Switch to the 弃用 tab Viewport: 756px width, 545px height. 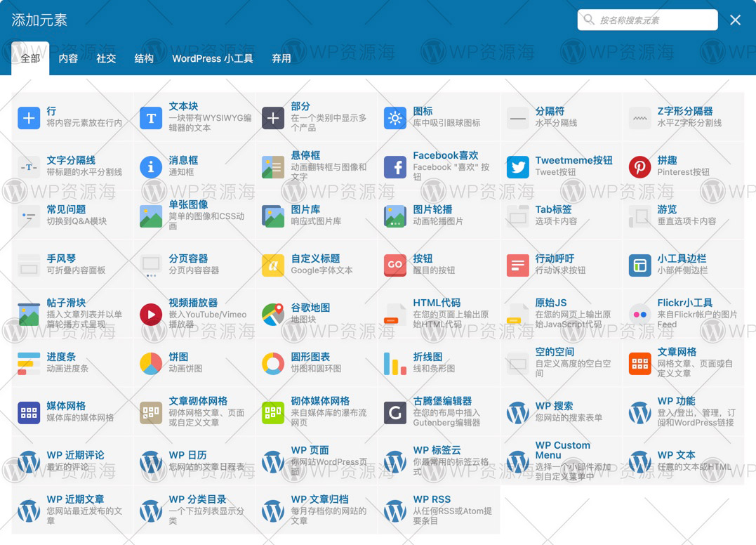281,58
